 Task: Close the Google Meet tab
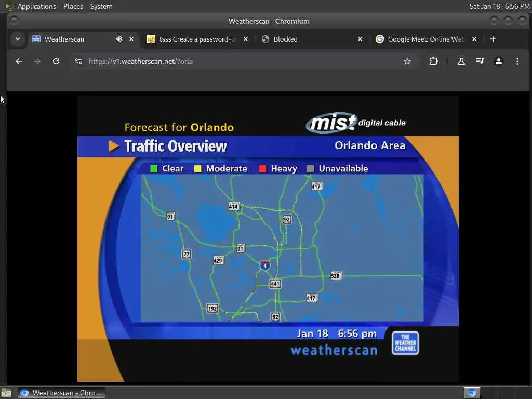click(474, 39)
